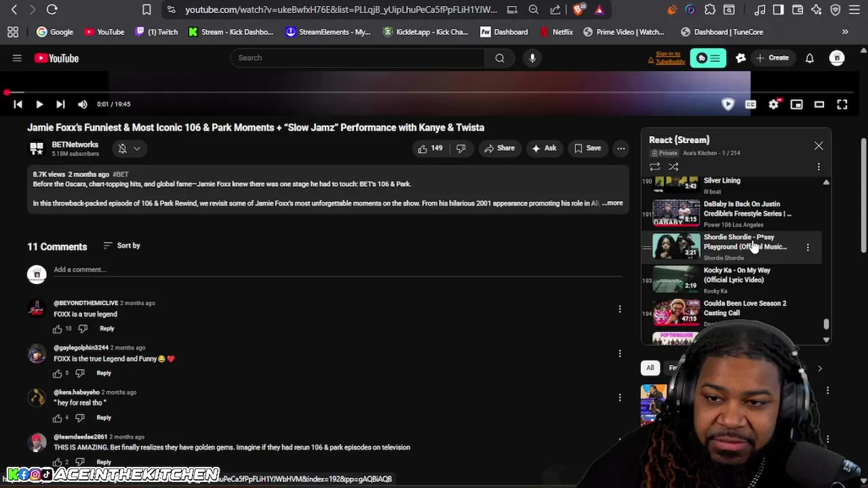Open the TubeBuddy menu button

click(707, 58)
